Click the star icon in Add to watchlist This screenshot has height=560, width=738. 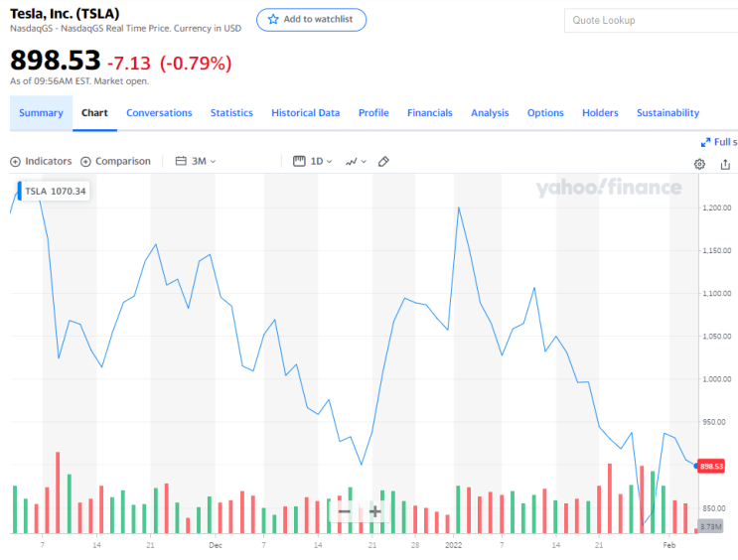[273, 19]
